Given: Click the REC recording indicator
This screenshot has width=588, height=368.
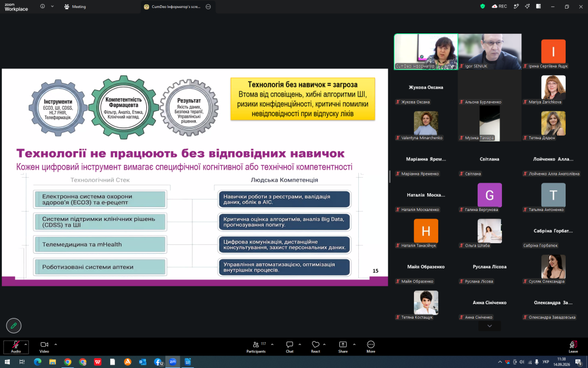Looking at the screenshot, I should tap(500, 6).
